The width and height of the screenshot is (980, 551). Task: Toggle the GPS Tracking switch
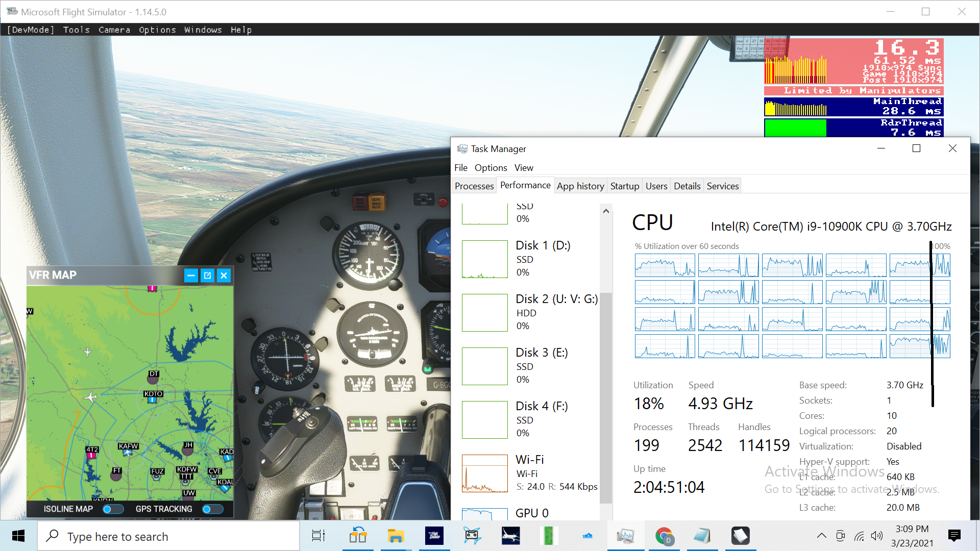pyautogui.click(x=212, y=509)
